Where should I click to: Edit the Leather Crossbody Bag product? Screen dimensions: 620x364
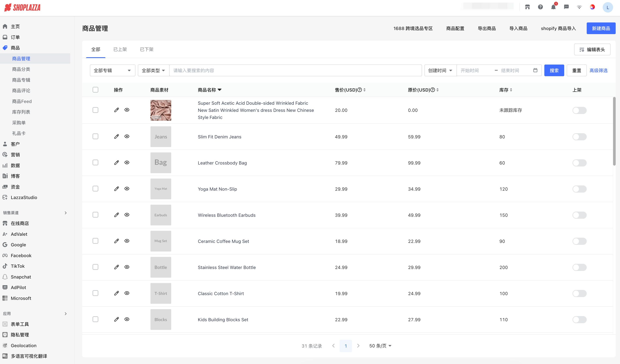click(x=117, y=162)
